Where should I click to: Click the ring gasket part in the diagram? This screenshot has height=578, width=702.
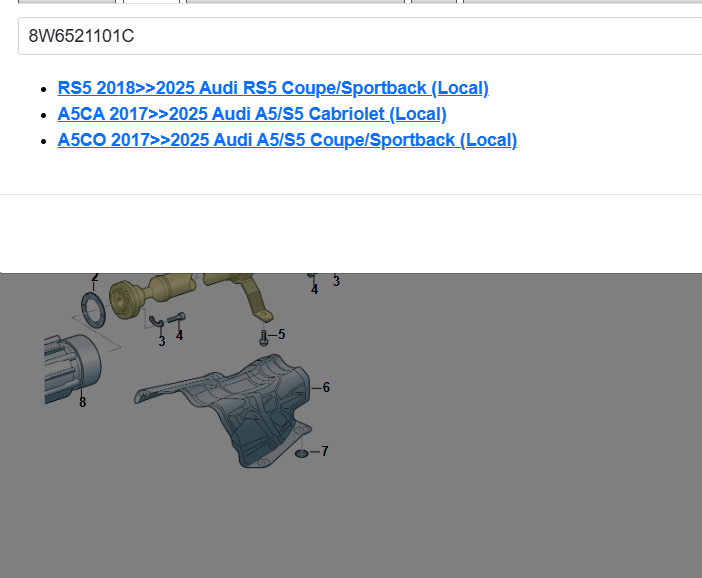pyautogui.click(x=91, y=308)
